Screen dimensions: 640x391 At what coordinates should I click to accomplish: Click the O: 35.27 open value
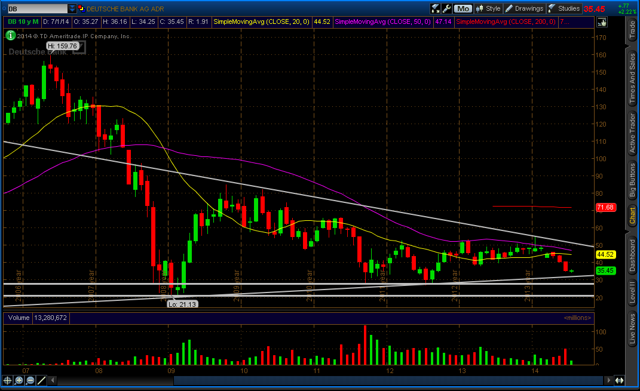[x=86, y=22]
